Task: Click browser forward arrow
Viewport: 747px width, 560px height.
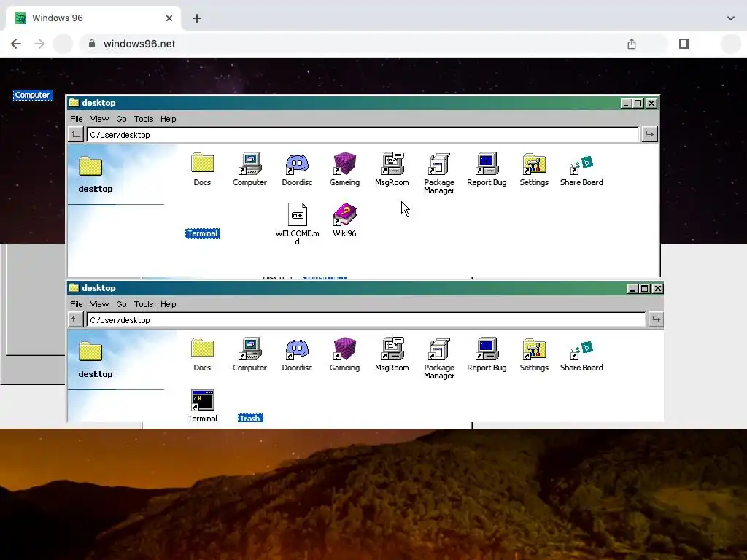Action: tap(39, 44)
